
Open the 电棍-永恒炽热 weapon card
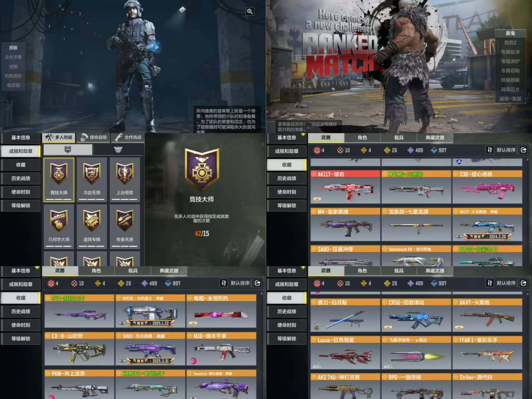[x=221, y=311]
